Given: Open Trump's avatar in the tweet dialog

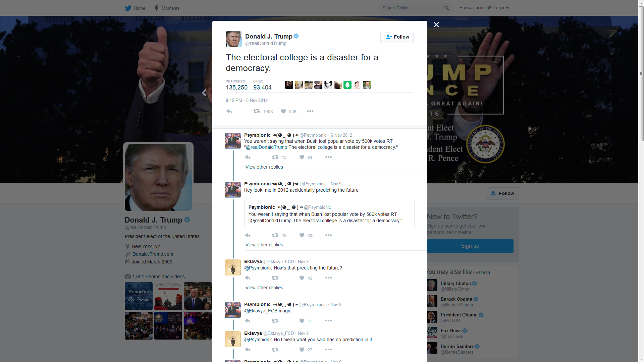Looking at the screenshot, I should [234, 39].
